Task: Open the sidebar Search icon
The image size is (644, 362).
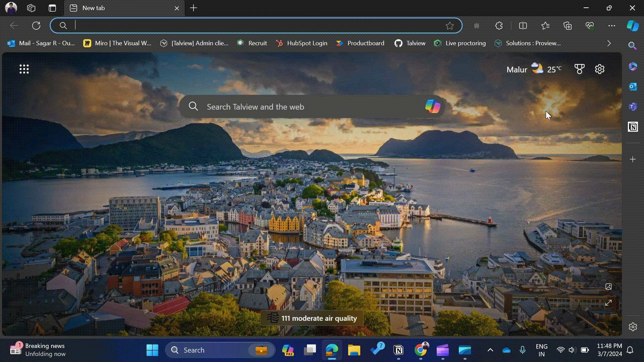Action: click(633, 46)
